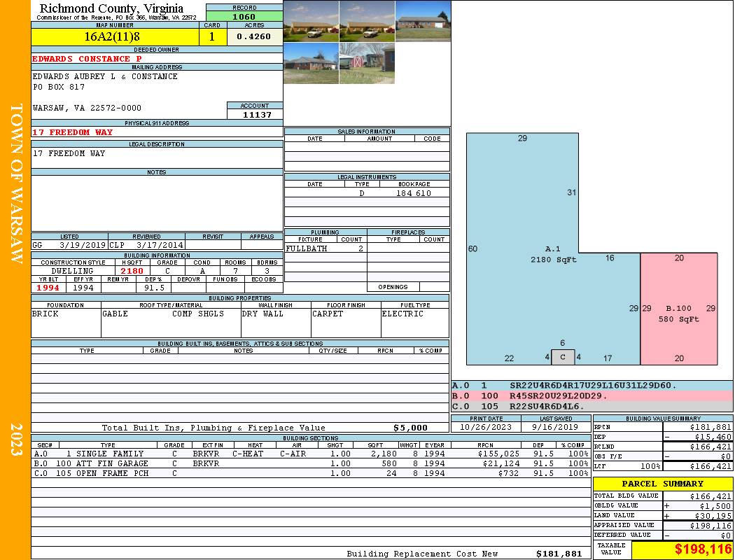
Task: Open the house photo beside the red shed
Action: (311, 64)
